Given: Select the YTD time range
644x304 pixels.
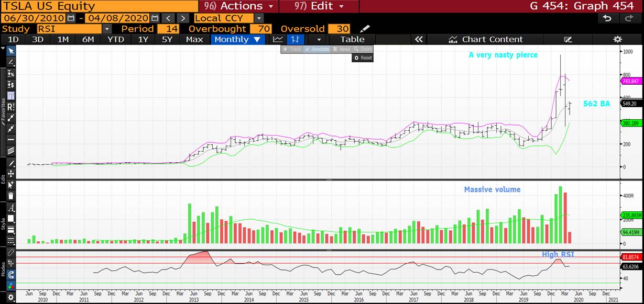Looking at the screenshot, I should pos(115,39).
